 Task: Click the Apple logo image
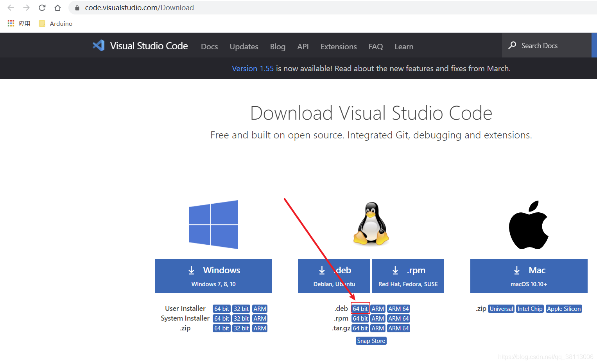click(x=529, y=224)
